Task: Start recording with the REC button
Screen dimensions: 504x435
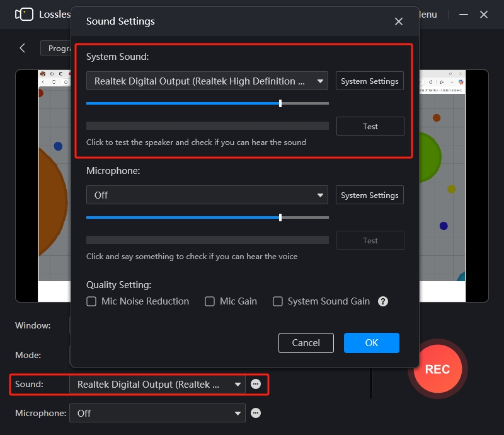Action: click(x=438, y=369)
